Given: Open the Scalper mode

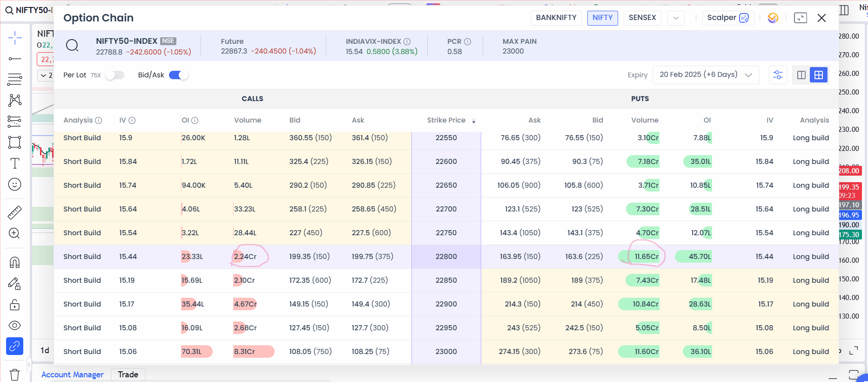Looking at the screenshot, I should [x=728, y=18].
